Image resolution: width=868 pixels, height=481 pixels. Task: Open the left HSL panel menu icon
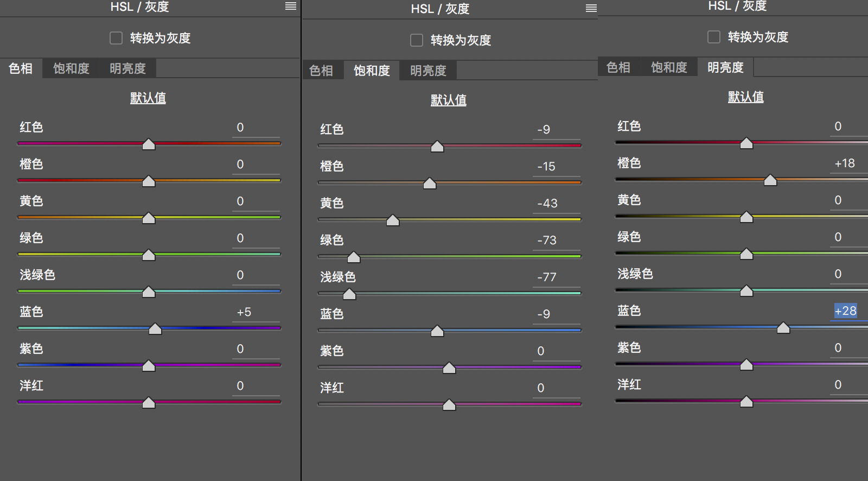(291, 6)
